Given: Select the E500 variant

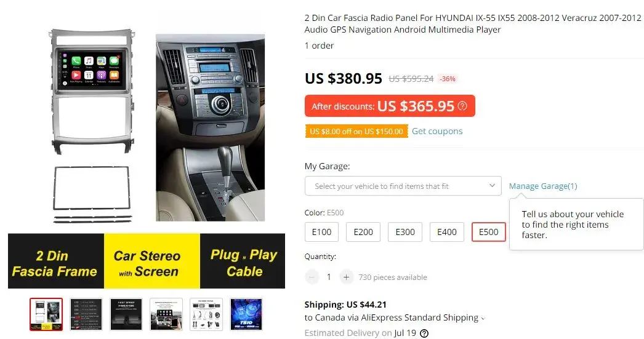Looking at the screenshot, I should (x=489, y=232).
